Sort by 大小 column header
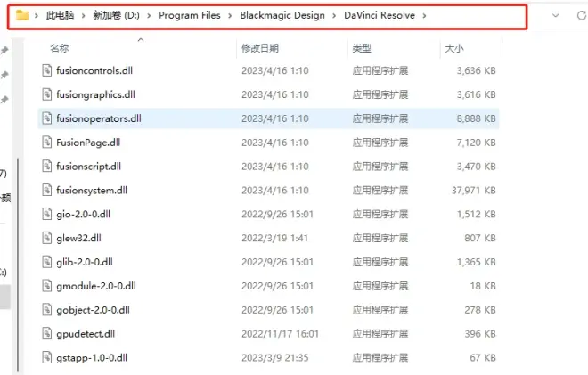The image size is (588, 375). point(454,48)
